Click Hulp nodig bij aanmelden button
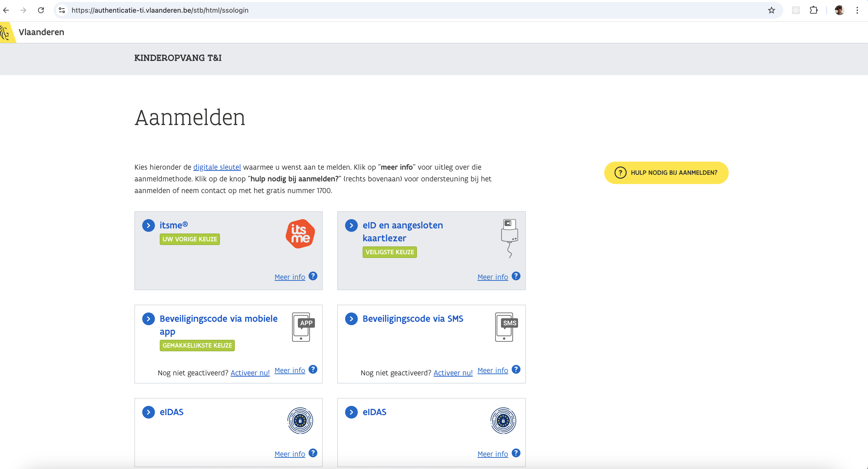This screenshot has height=469, width=868. pyautogui.click(x=666, y=173)
